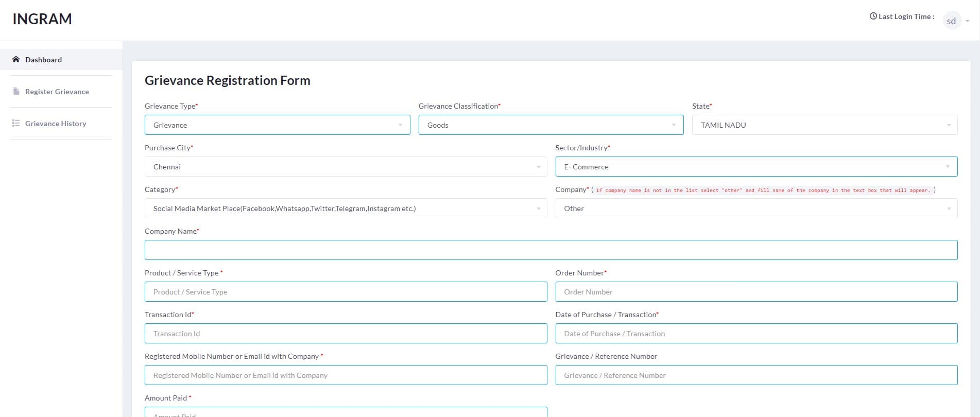The width and height of the screenshot is (980, 417).
Task: Click the clock icon beside Last Login Time
Action: 873,16
